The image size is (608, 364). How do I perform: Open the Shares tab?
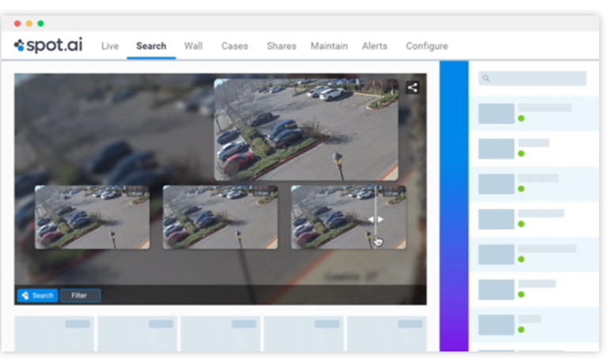(281, 46)
